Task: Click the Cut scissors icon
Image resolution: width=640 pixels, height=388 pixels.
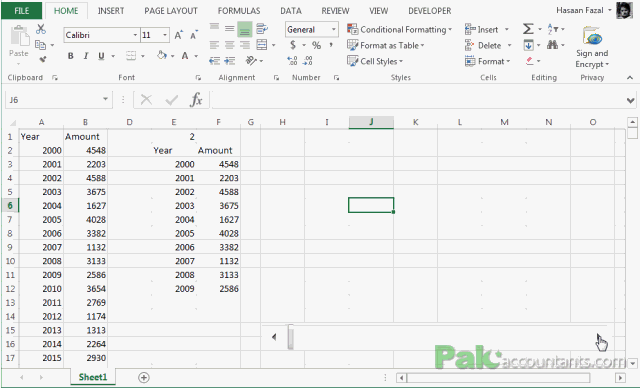Action: (x=40, y=29)
